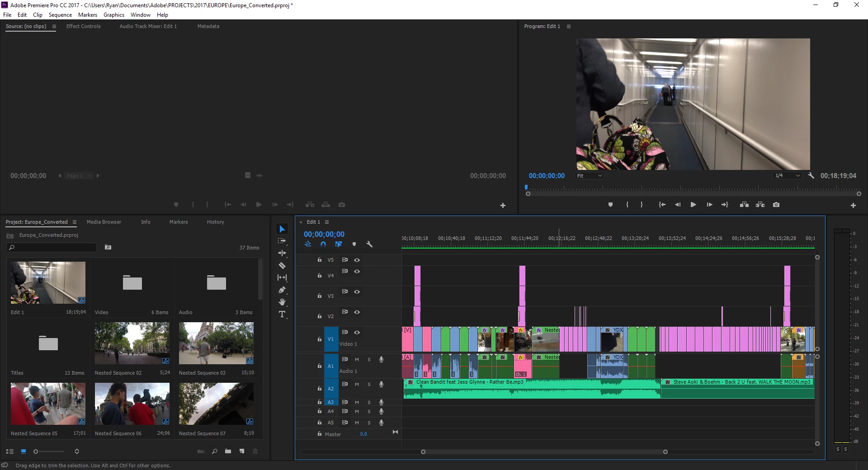Mute the A2 audio track
Image resolution: width=868 pixels, height=470 pixels.
click(357, 384)
